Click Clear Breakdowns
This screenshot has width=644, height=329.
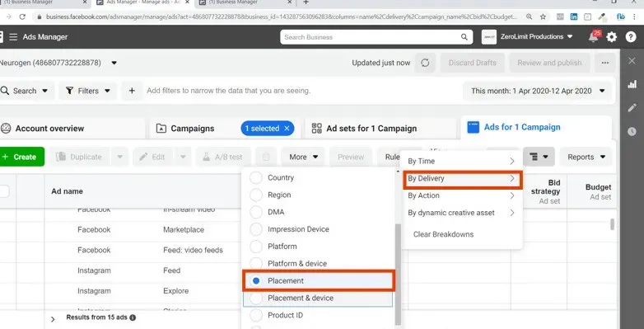pyautogui.click(x=443, y=234)
